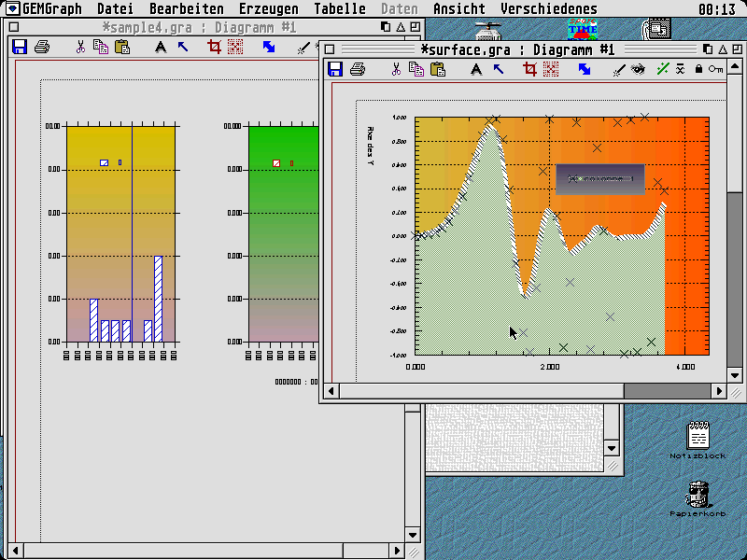Open the Tabelle menu

[x=340, y=9]
